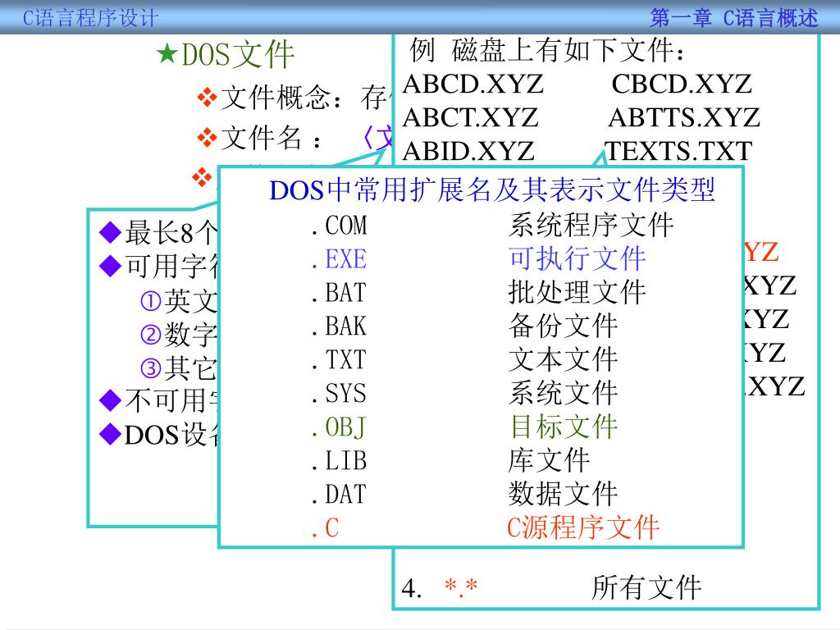This screenshot has height=630, width=840.
Task: Click the 'C语言程序设计' header title
Action: [x=90, y=18]
